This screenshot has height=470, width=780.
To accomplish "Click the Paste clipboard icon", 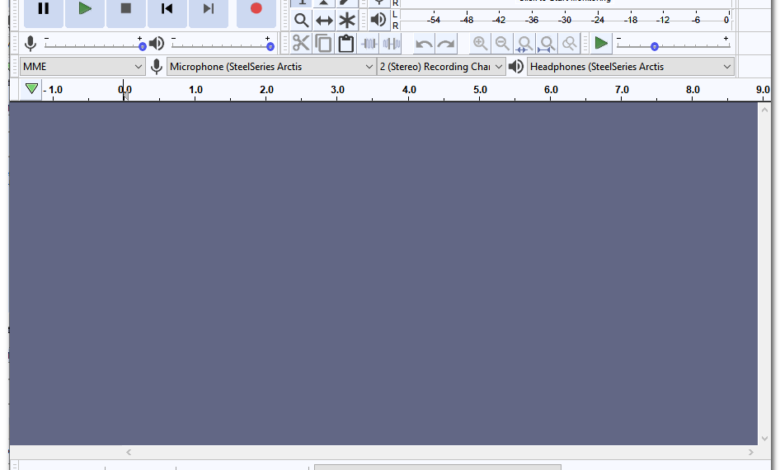I will click(x=346, y=43).
